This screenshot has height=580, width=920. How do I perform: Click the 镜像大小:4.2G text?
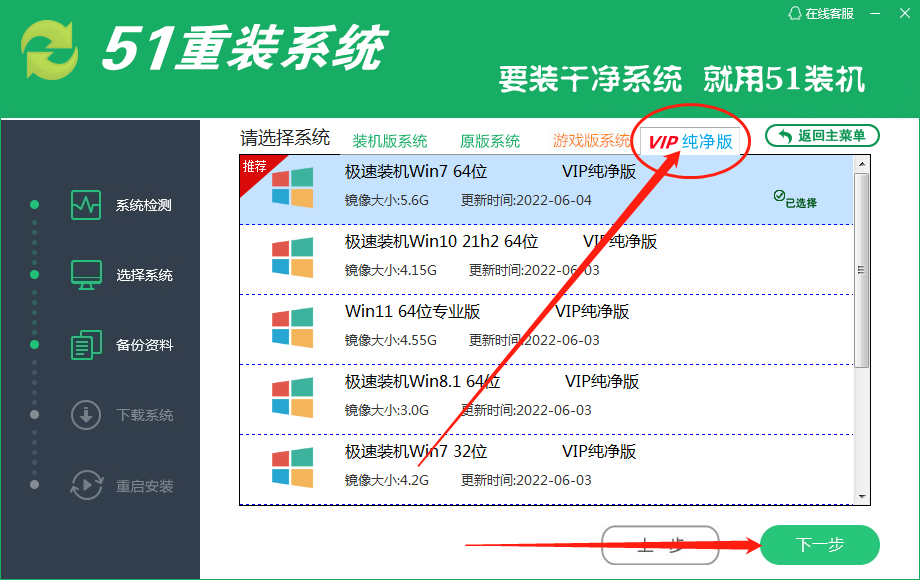(387, 480)
